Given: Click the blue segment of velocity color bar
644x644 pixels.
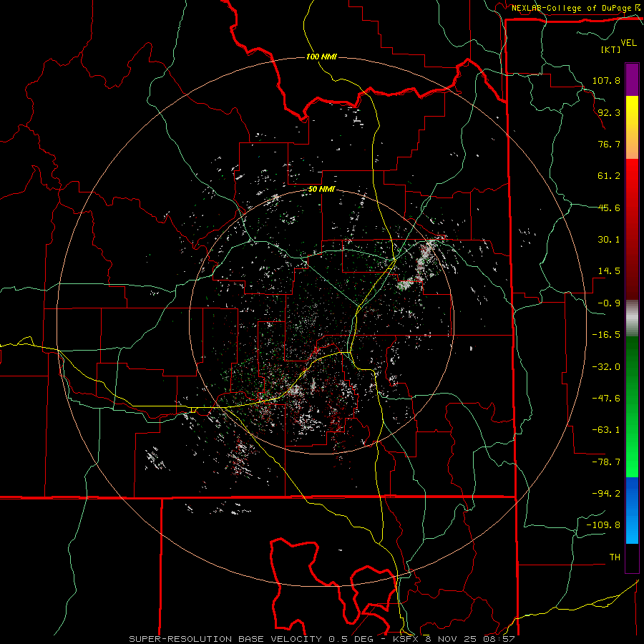Looking at the screenshot, I should (632, 510).
